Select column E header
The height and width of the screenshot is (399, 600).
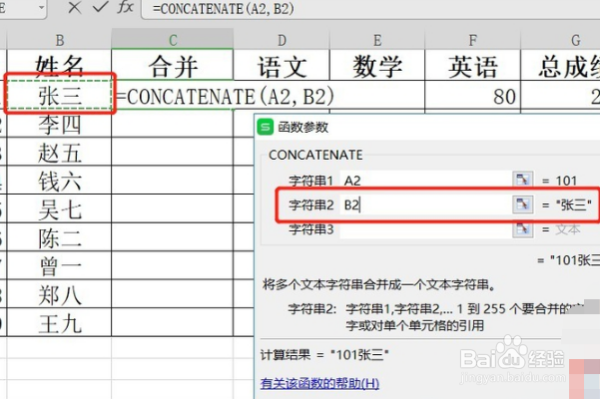coord(377,40)
